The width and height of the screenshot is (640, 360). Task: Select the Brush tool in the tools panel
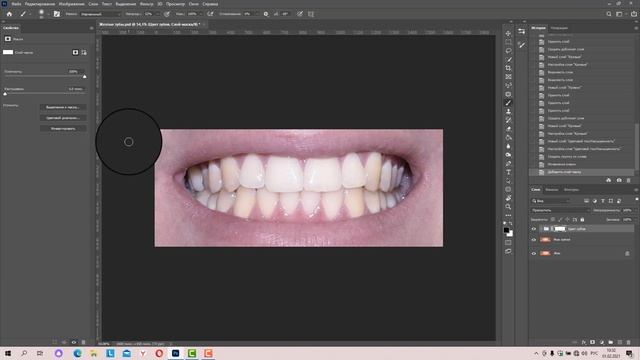coord(508,103)
